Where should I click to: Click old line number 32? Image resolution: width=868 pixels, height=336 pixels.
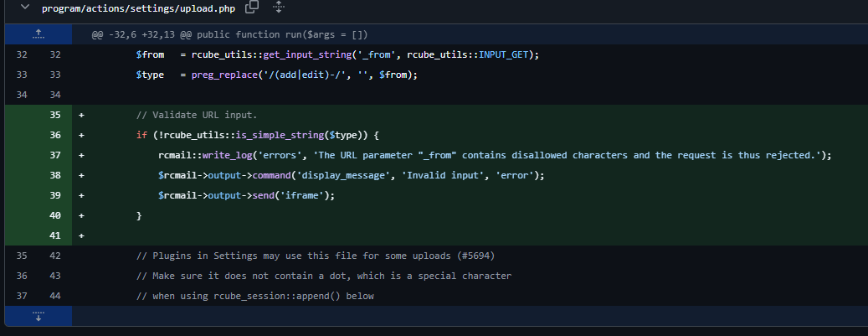[22, 54]
